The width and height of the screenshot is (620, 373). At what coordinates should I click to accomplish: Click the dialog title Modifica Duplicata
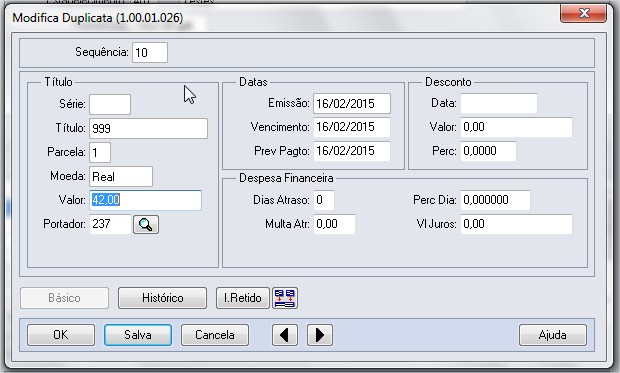pyautogui.click(x=98, y=18)
